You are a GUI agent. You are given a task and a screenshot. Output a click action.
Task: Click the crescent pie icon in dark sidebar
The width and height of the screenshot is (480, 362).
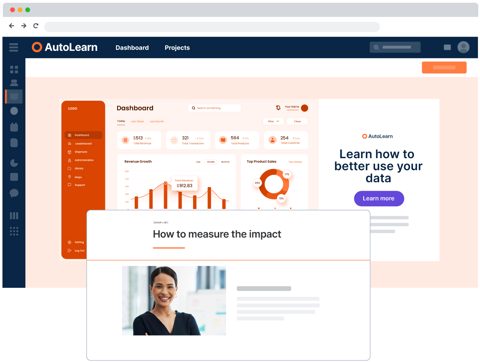tap(14, 163)
